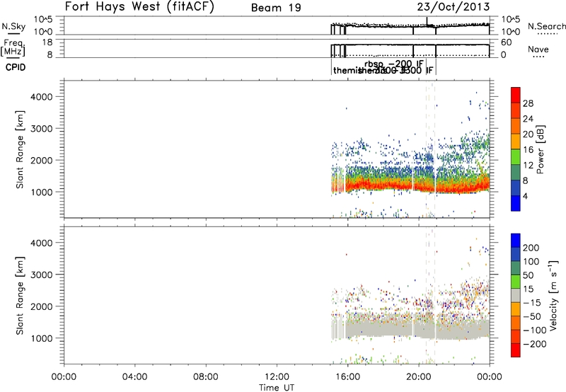This screenshot has height=392, width=566.
Task: Pick the red bottom segment of Velocity colorbar
Action: (516, 350)
